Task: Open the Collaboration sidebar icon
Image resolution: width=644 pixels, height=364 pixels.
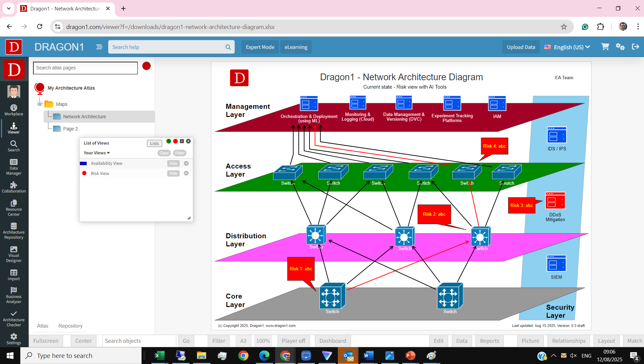Action: tap(14, 187)
